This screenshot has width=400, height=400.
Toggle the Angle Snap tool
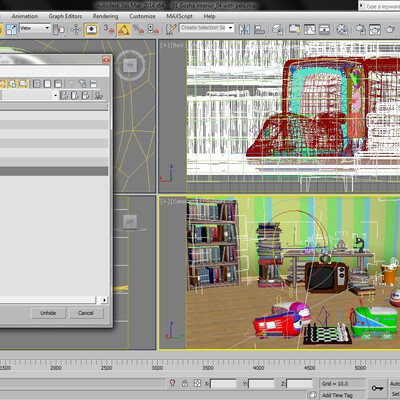(x=124, y=30)
